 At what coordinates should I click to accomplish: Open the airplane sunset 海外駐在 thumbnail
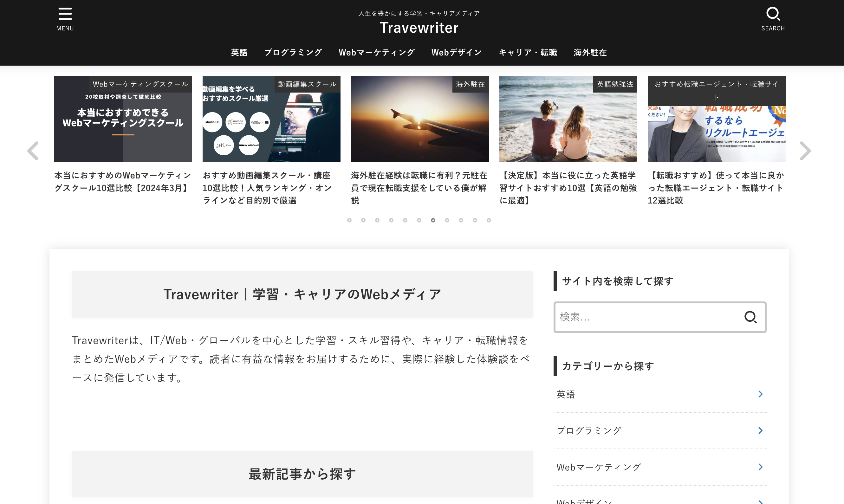[x=419, y=119]
